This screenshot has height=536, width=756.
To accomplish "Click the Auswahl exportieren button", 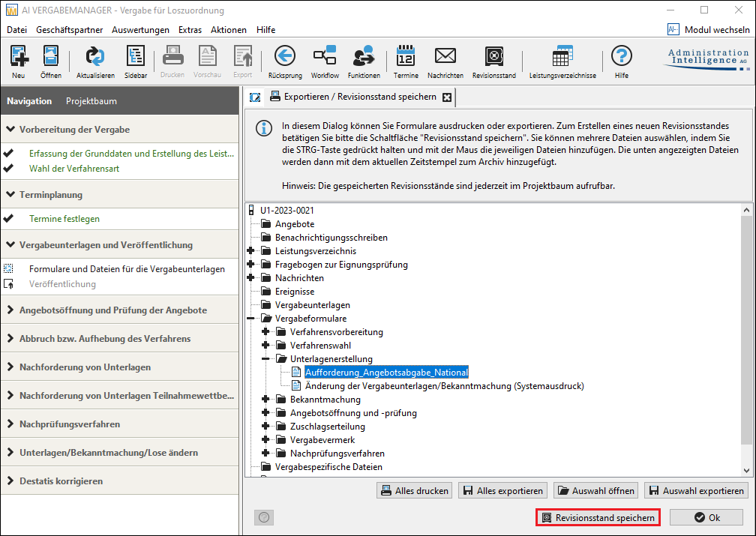I will [696, 491].
